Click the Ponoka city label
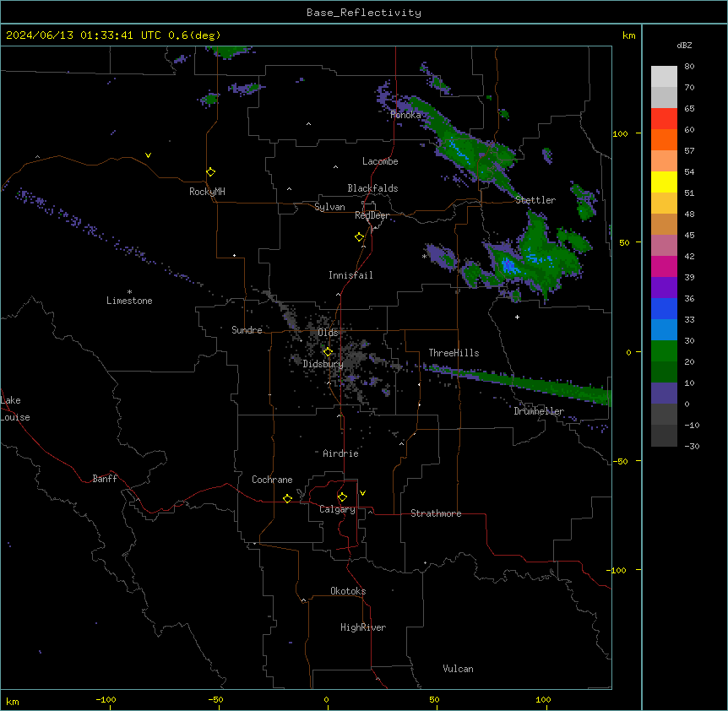 405,115
